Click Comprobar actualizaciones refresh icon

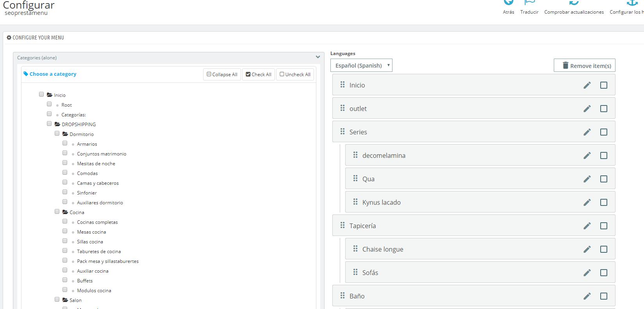[574, 2]
